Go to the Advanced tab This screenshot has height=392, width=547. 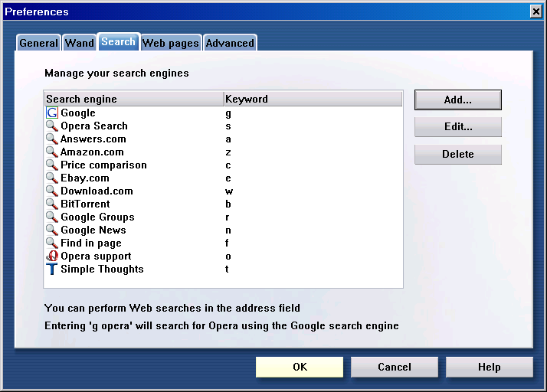(x=230, y=43)
